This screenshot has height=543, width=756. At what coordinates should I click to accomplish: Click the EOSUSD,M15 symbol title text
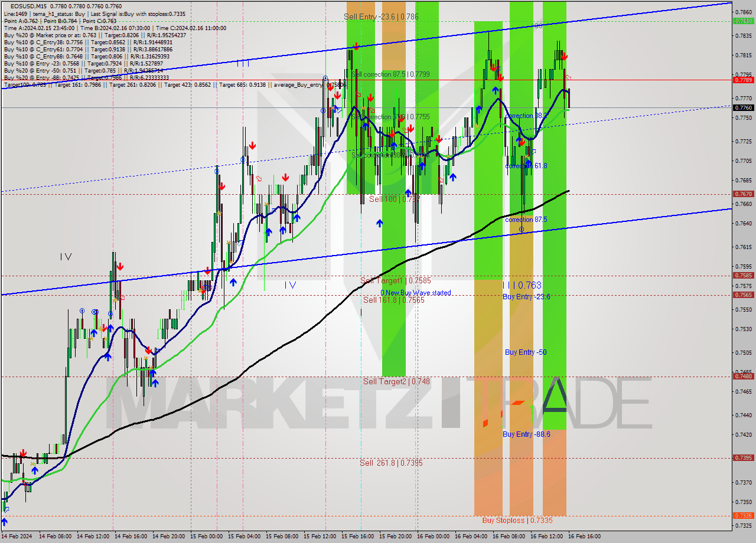click(x=27, y=6)
